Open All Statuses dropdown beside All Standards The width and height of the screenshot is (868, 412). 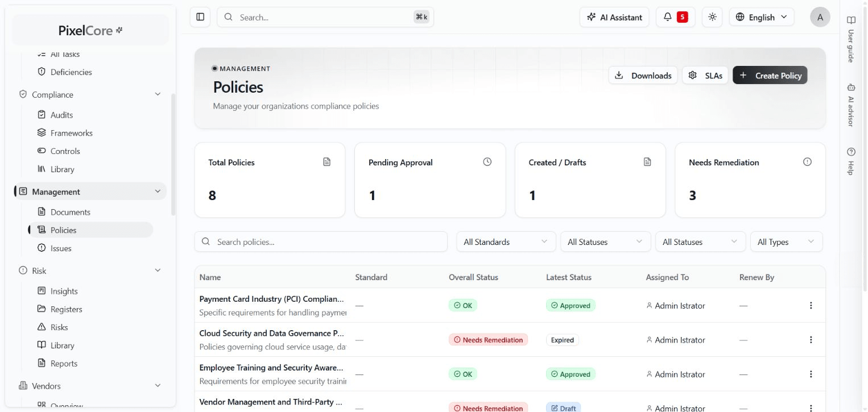click(x=605, y=242)
